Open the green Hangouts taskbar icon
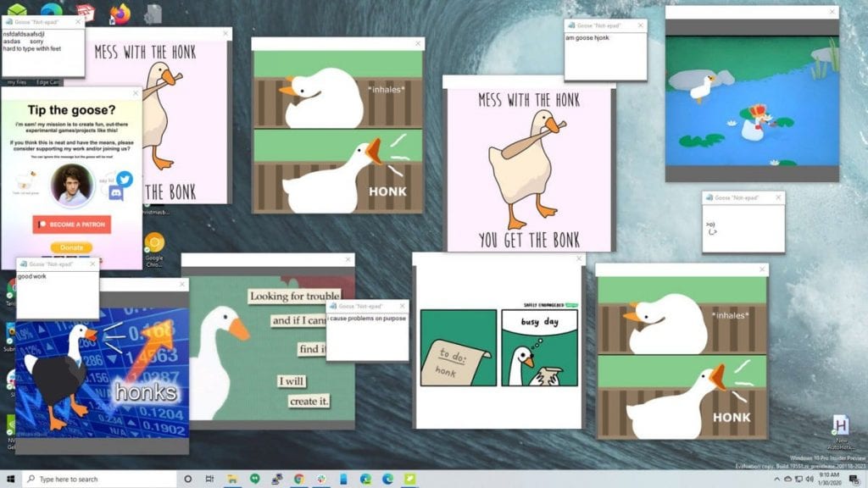868x488 pixels. click(254, 479)
